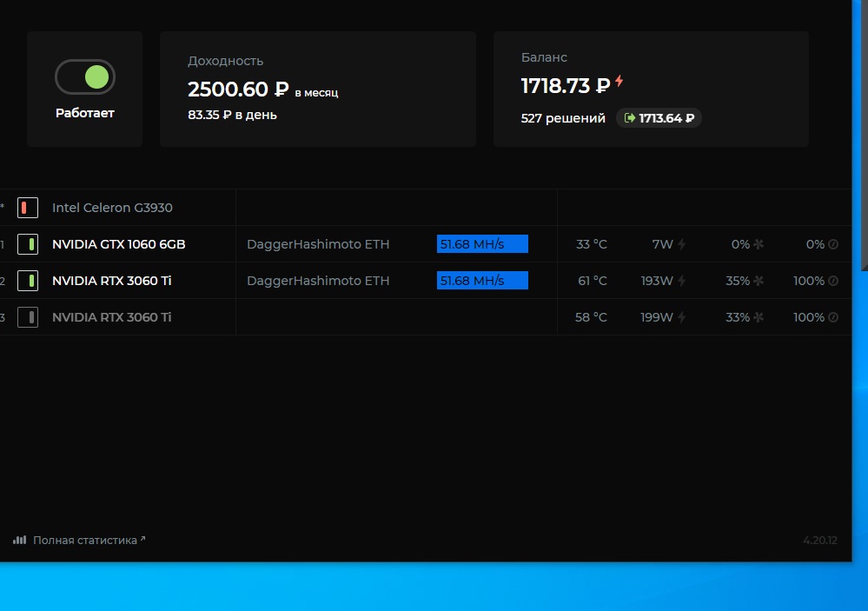868x611 pixels.
Task: Click the fan icon beside 35%
Action: (759, 282)
